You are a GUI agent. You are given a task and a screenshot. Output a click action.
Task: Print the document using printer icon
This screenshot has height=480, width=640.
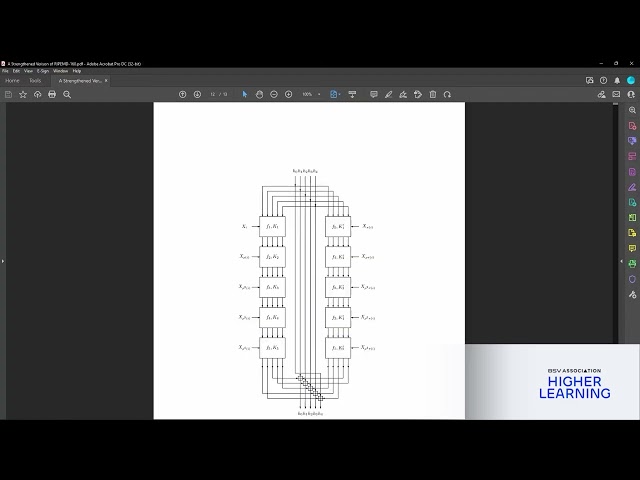pyautogui.click(x=52, y=95)
